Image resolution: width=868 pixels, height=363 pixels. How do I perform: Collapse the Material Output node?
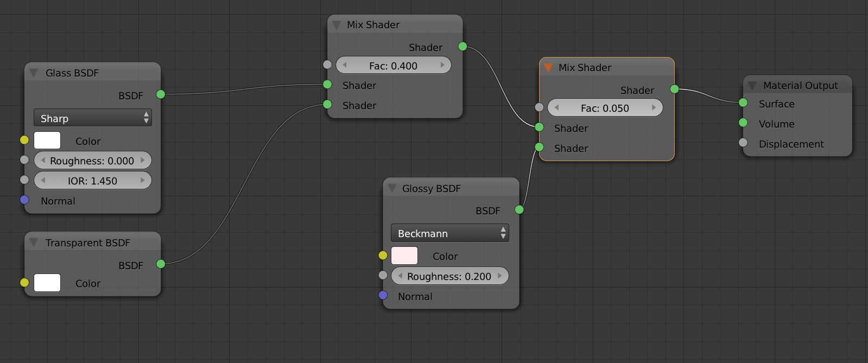[752, 86]
